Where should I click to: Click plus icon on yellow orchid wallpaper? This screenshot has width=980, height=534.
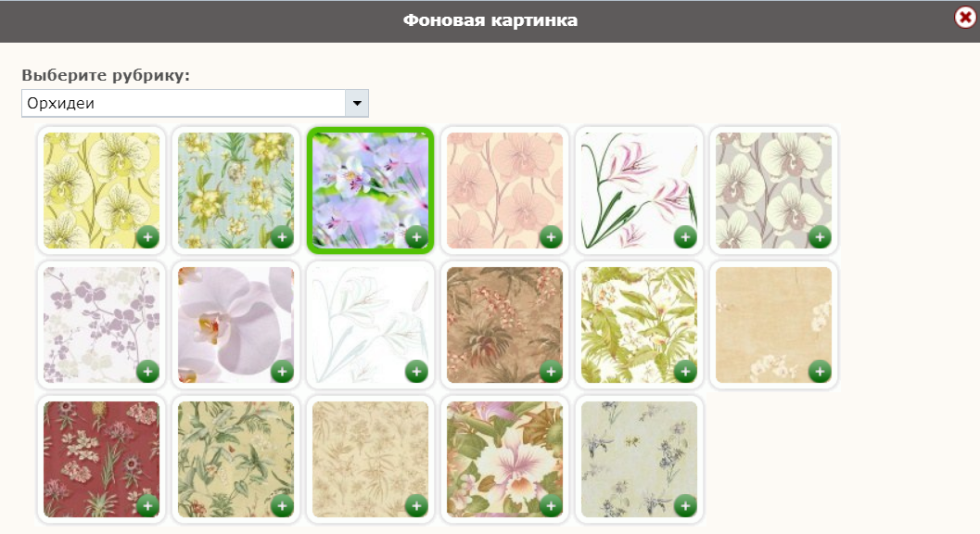click(147, 237)
